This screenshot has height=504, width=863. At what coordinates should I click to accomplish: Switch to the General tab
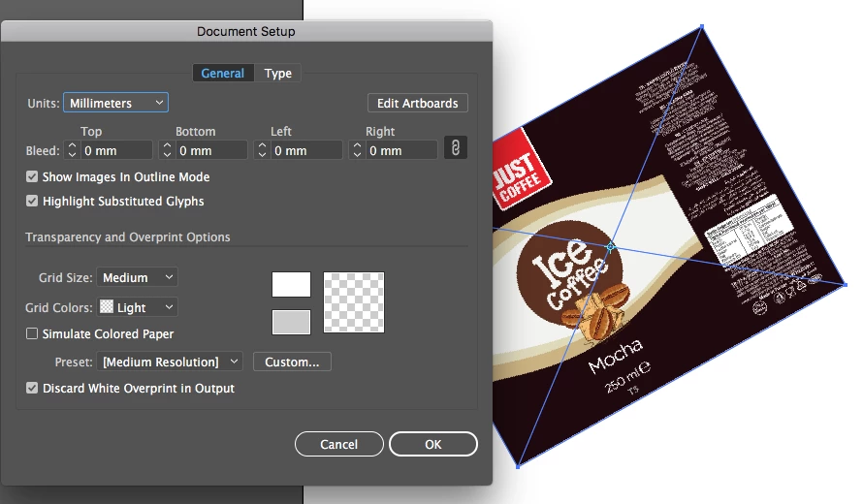pos(223,74)
